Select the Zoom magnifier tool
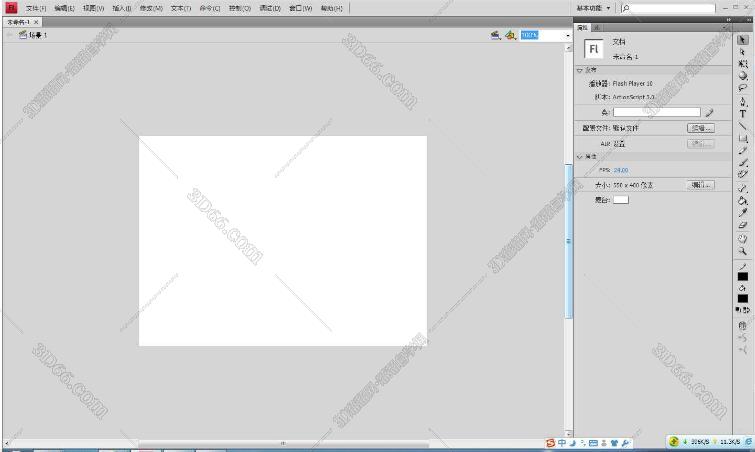 click(742, 251)
